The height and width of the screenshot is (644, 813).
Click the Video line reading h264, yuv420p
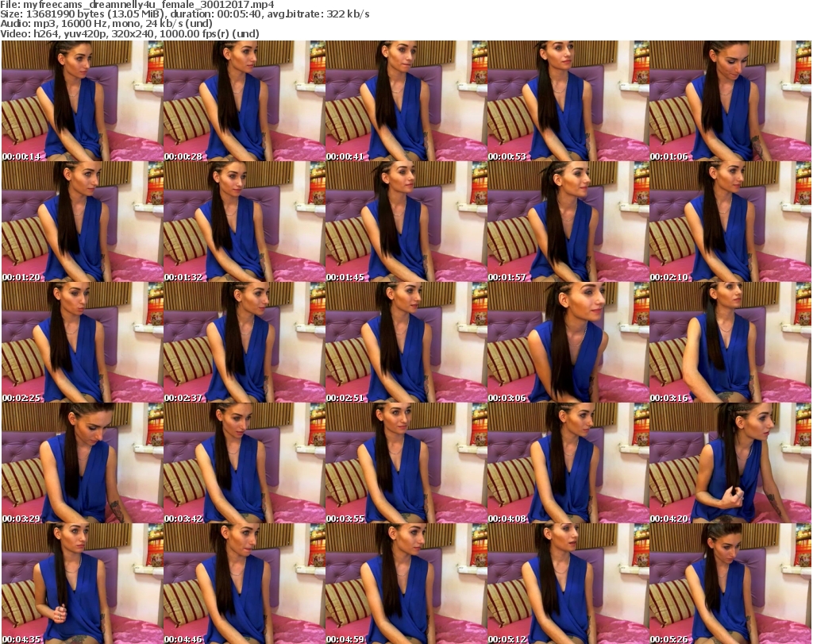(129, 33)
